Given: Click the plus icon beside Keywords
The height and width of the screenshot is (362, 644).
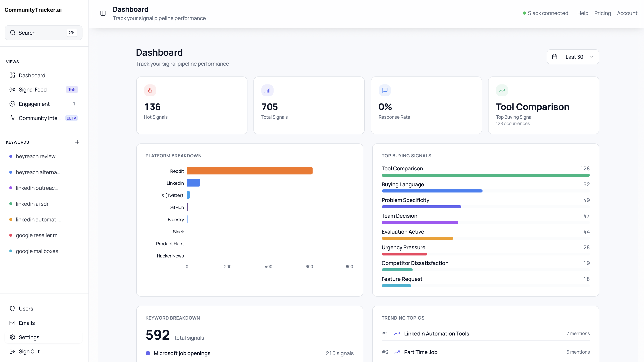Looking at the screenshot, I should (77, 142).
